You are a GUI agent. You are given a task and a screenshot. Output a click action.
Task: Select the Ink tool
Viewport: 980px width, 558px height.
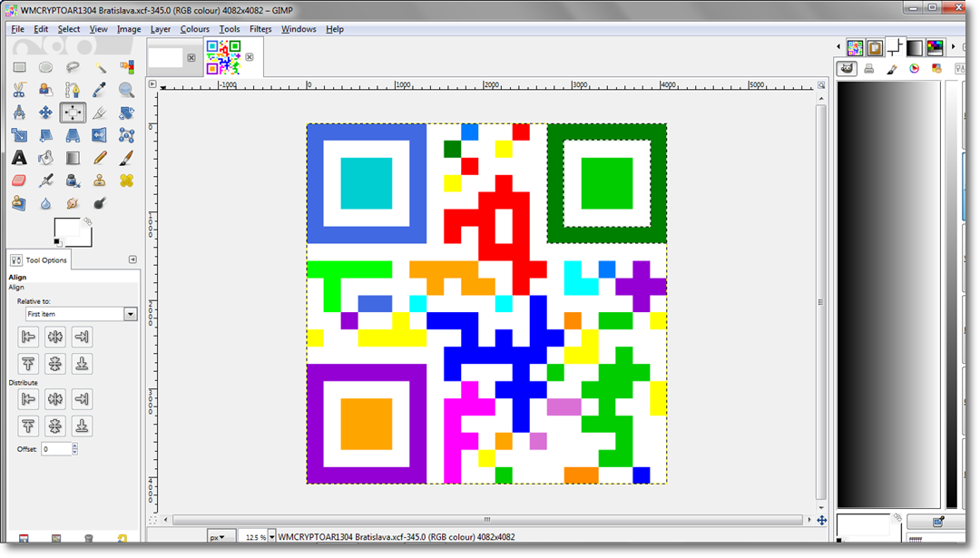click(73, 181)
